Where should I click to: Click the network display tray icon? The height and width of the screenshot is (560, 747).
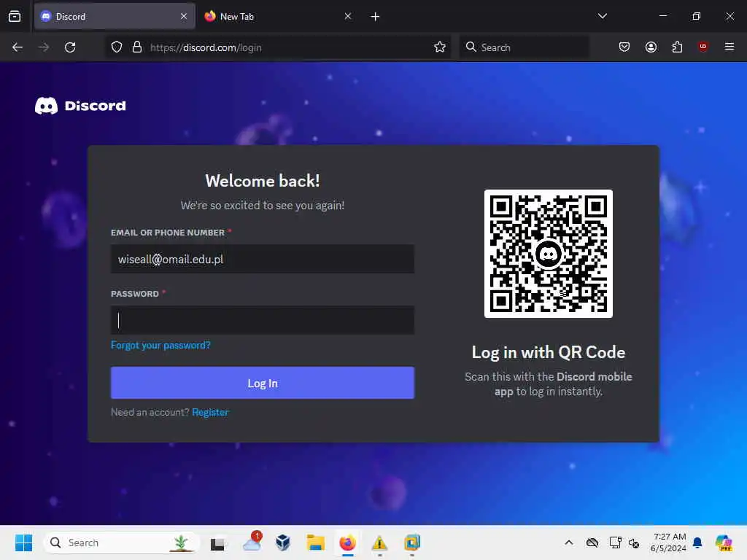click(x=615, y=542)
